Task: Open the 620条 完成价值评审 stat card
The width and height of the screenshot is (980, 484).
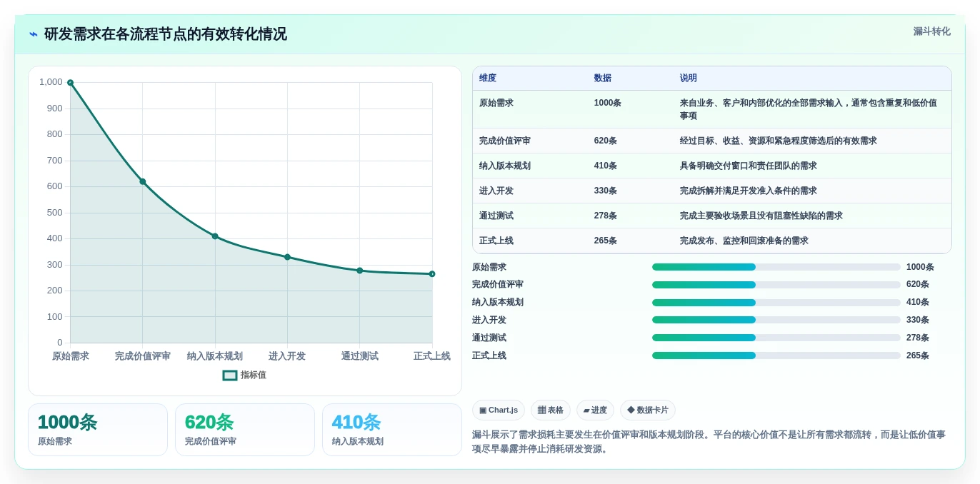Action: [245, 430]
